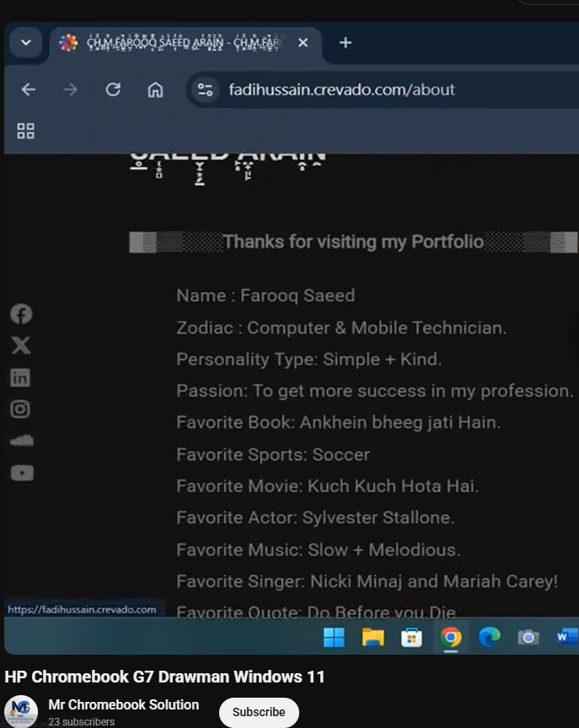Open the Windows Start menu on taskbar
The width and height of the screenshot is (579, 728).
coord(334,638)
